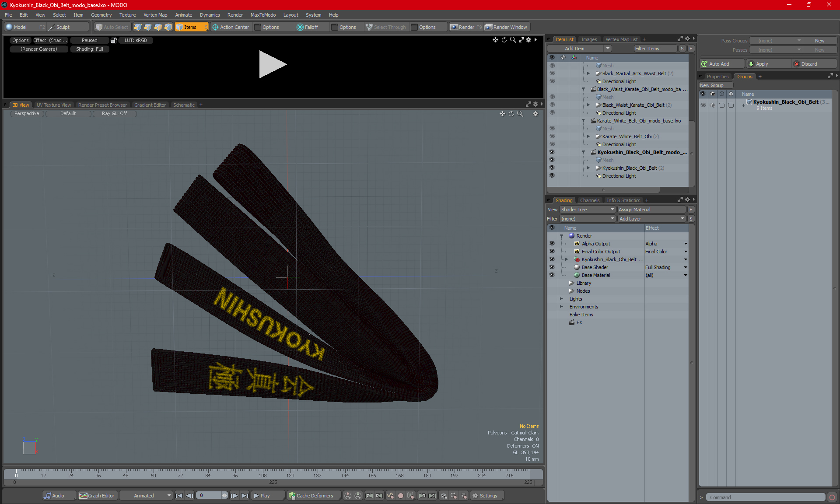Select Edges selection mode cube icon
This screenshot has height=504, width=840.
point(148,27)
